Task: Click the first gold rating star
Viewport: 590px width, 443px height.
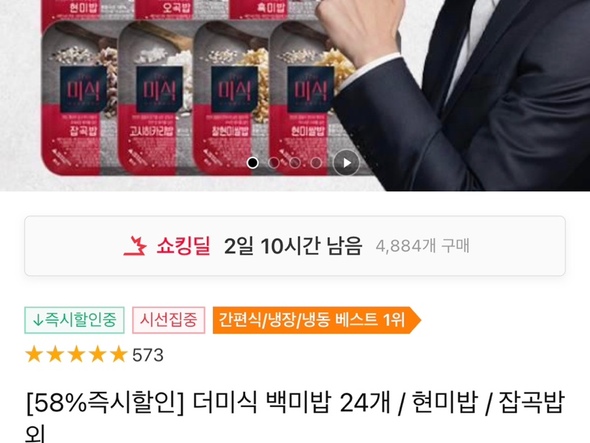Action: pyautogui.click(x=34, y=355)
